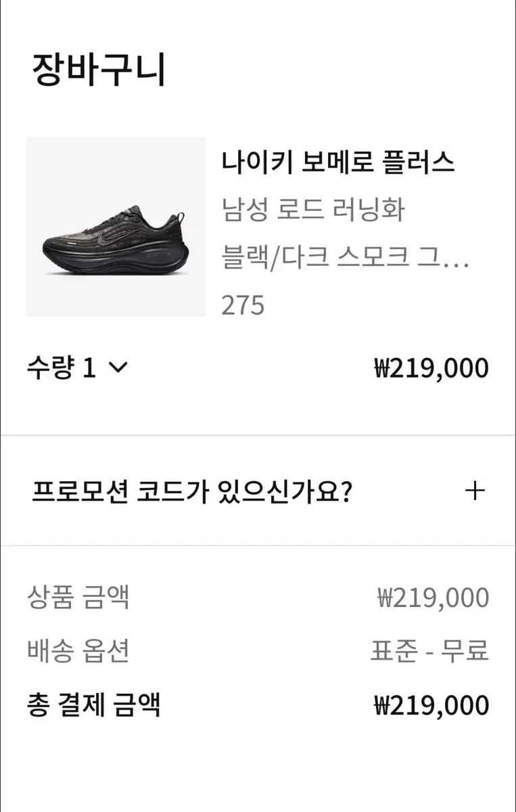The image size is (516, 812).
Task: Click the bold total ₩219,000 amount
Action: click(x=431, y=705)
